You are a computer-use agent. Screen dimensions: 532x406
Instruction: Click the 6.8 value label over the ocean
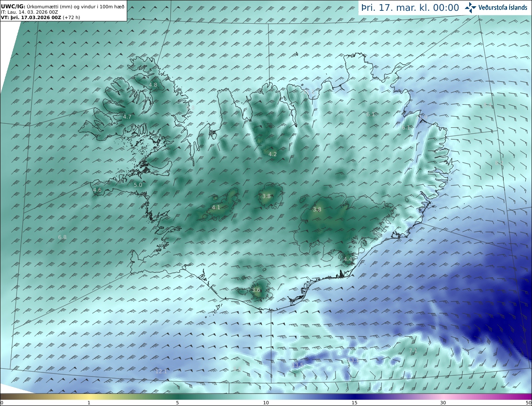tap(62, 237)
